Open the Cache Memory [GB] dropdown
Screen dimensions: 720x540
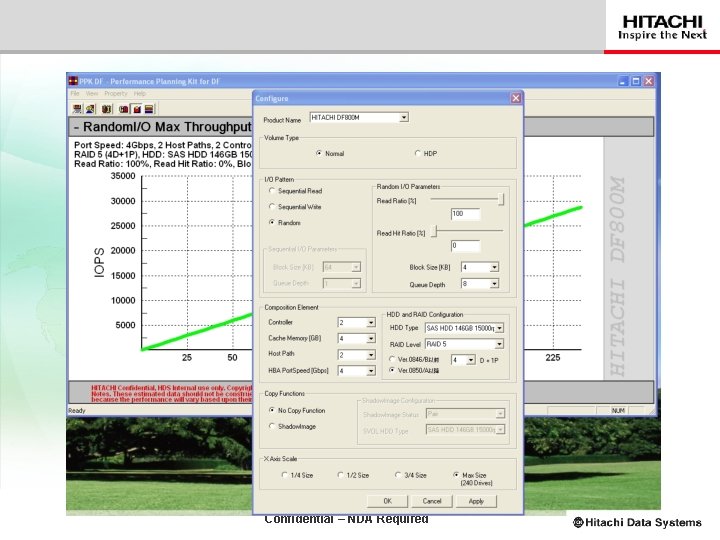click(x=371, y=339)
